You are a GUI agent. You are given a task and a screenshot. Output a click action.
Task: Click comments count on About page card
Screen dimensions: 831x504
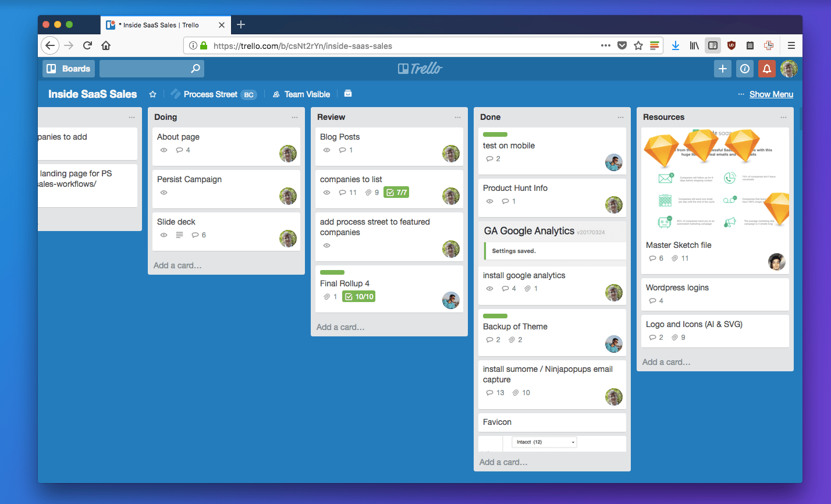pyautogui.click(x=183, y=150)
